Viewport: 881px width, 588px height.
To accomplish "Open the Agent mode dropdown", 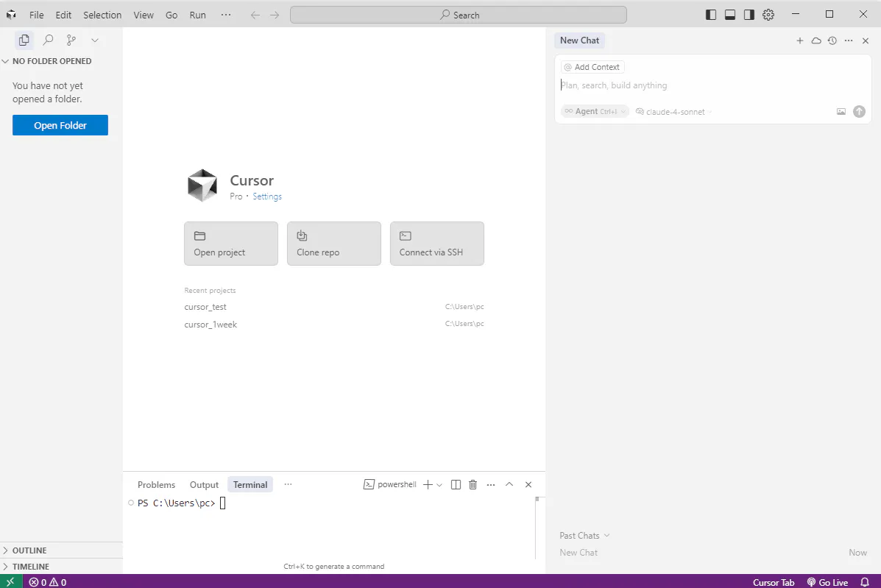I will tap(595, 111).
